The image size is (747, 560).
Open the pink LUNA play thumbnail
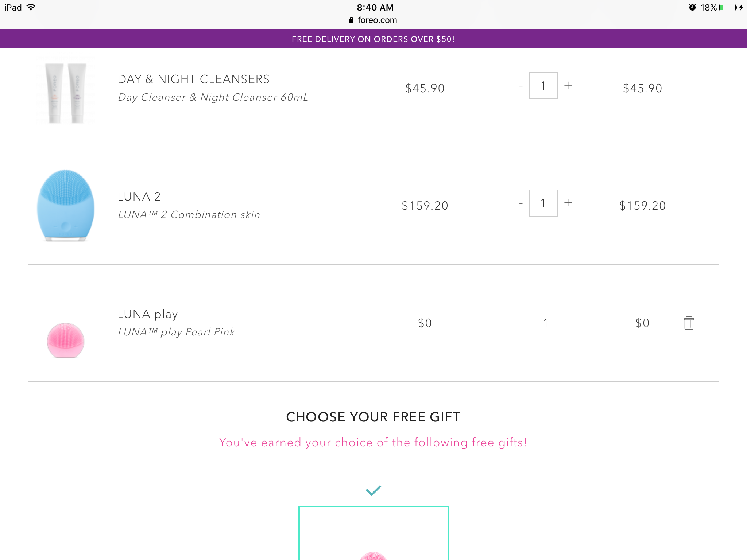coord(66,340)
